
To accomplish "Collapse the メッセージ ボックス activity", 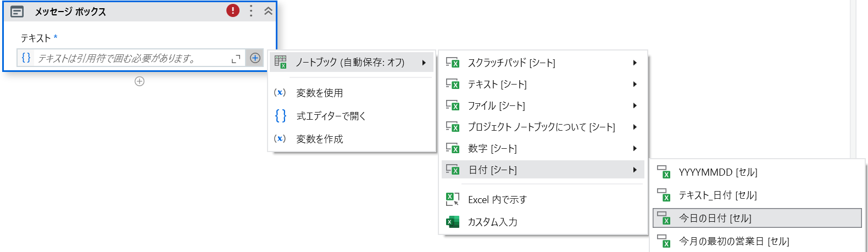I will click(x=268, y=11).
